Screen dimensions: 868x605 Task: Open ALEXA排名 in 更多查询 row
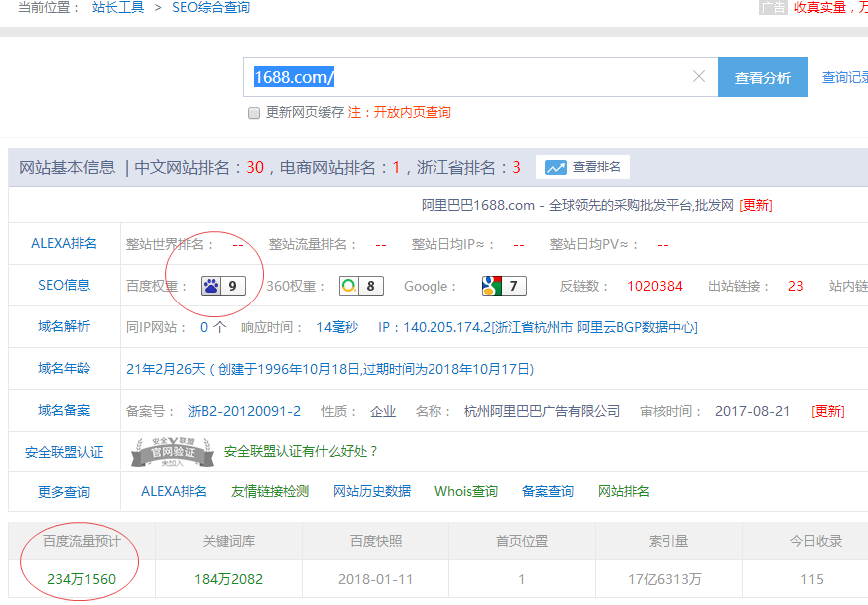pos(173,491)
